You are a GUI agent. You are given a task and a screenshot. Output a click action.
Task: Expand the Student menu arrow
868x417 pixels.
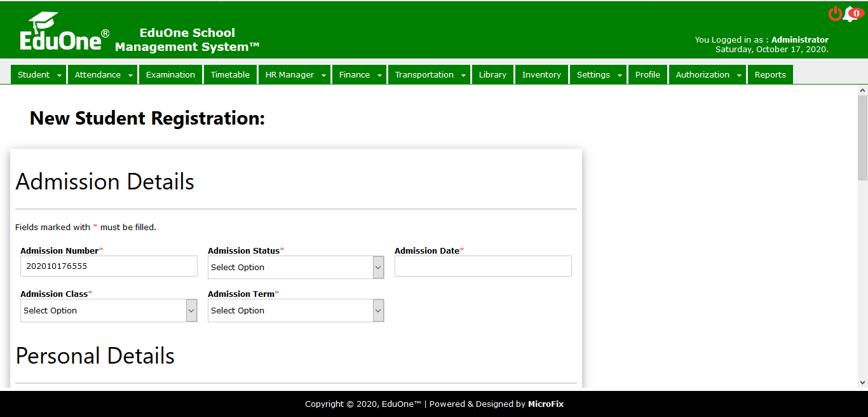tap(59, 75)
